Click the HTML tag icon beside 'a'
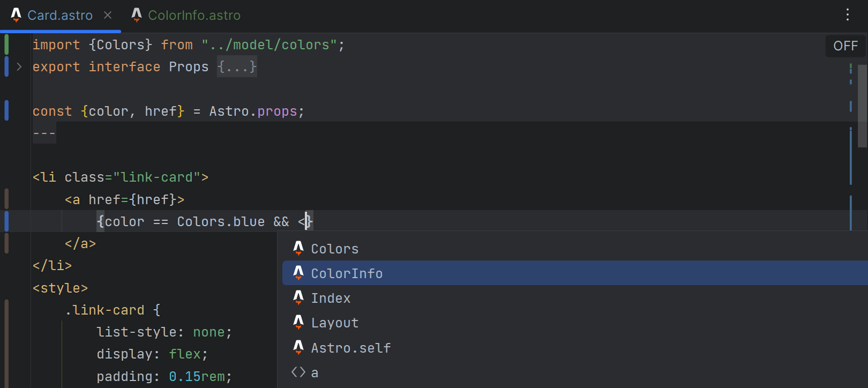 (298, 372)
